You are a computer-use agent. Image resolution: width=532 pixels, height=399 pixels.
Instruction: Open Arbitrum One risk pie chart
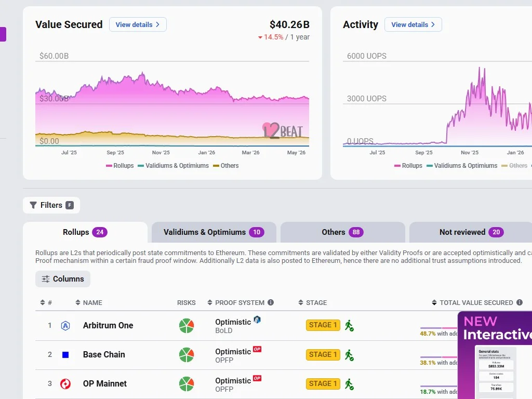click(x=187, y=326)
